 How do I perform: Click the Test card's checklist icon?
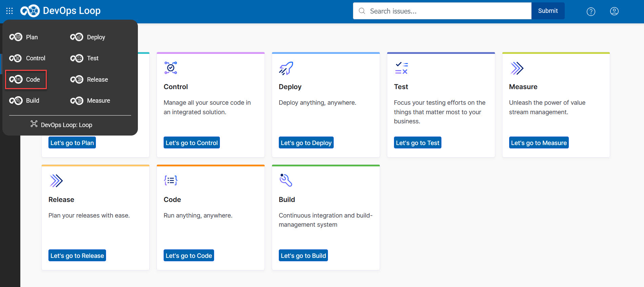[401, 68]
